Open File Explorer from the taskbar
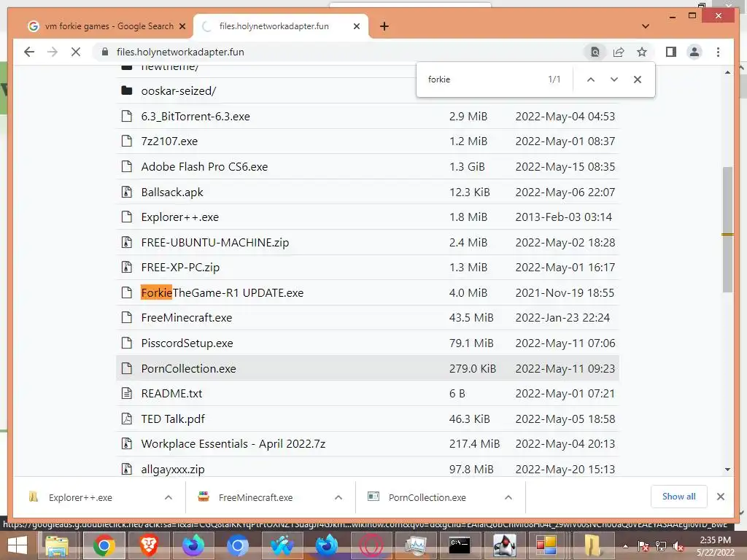This screenshot has height=560, width=747. pos(57,545)
